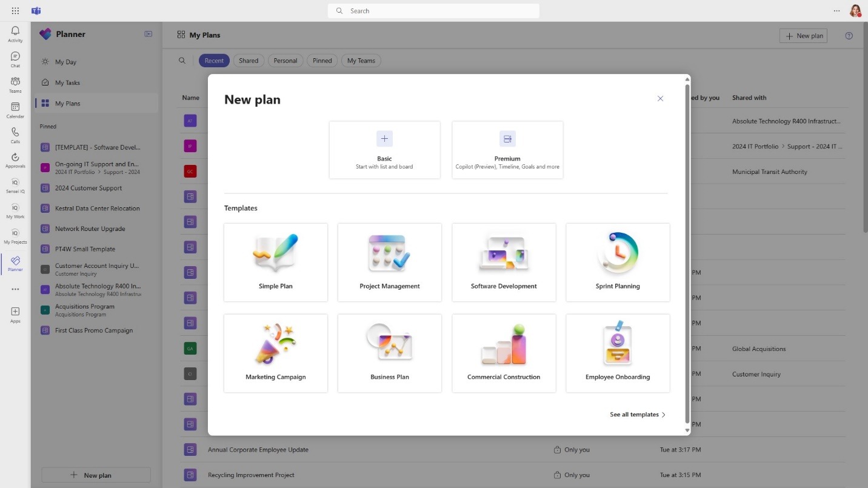
Task: Open the Apps store icon
Action: [x=15, y=314]
